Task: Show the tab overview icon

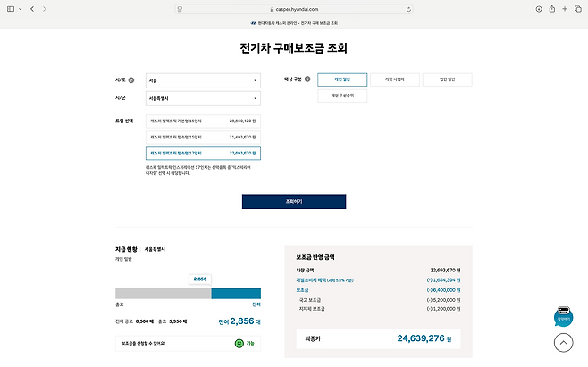Action: click(x=576, y=8)
